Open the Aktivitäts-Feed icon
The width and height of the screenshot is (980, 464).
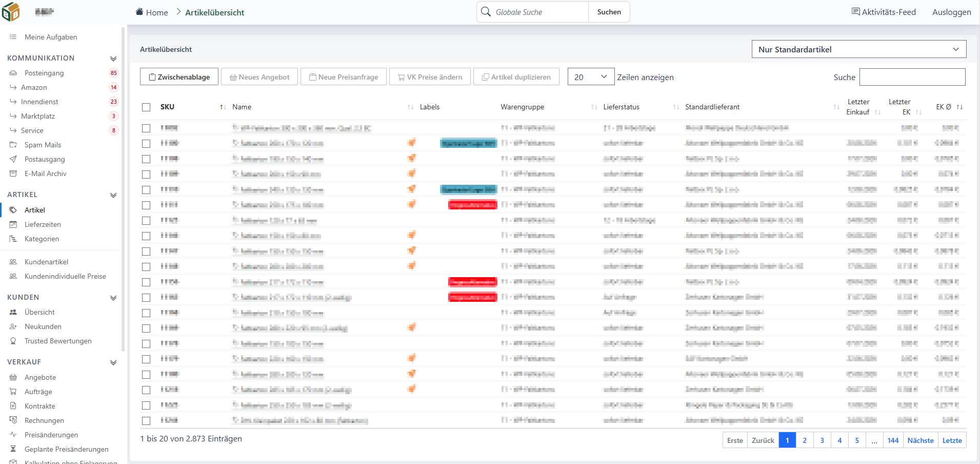(x=856, y=11)
